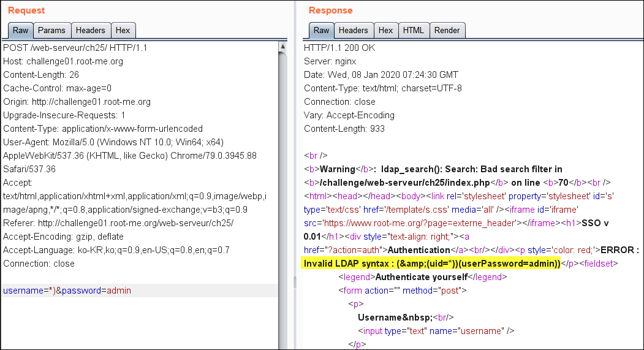Click the Origin header line

[x=77, y=102]
